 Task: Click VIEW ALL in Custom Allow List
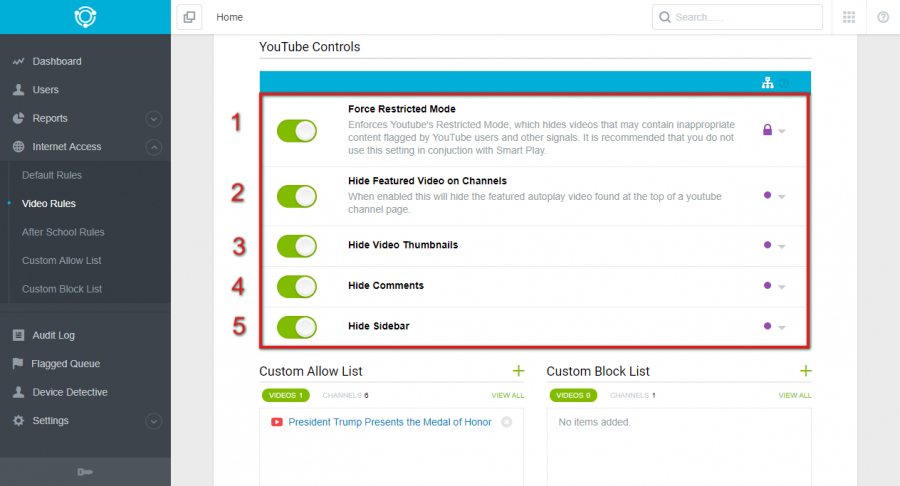pyautogui.click(x=507, y=395)
